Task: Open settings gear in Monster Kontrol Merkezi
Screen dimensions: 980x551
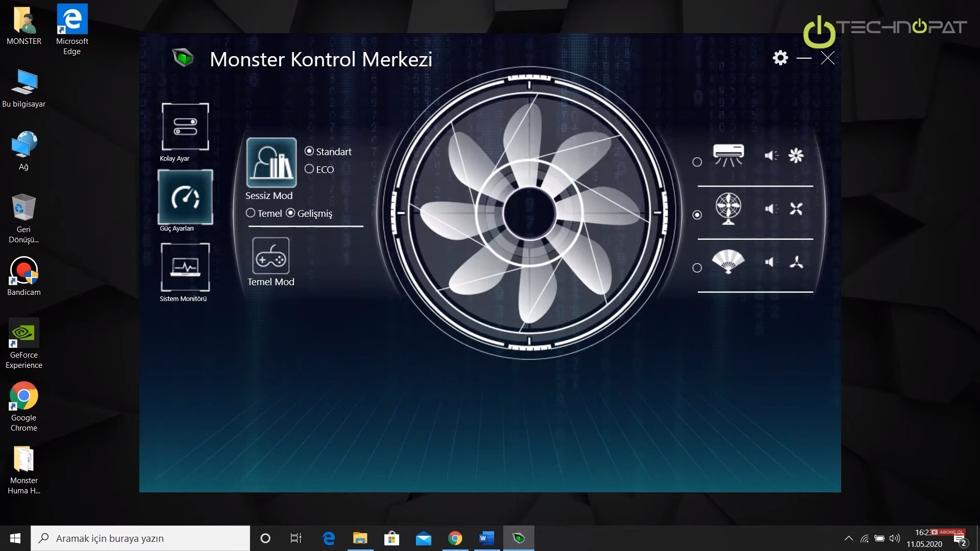Action: click(x=780, y=58)
